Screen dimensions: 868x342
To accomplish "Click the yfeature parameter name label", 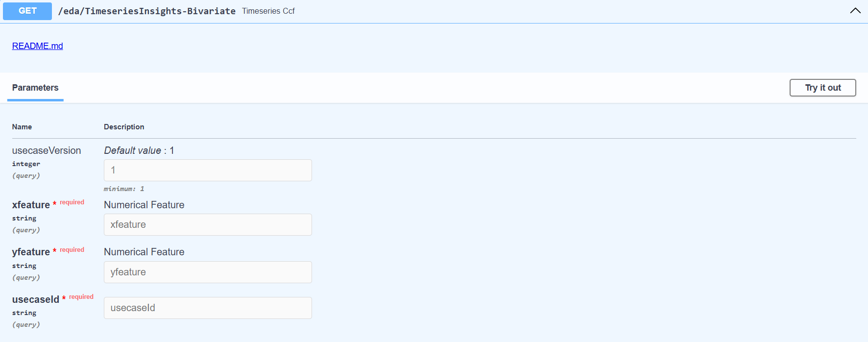I will click(31, 252).
